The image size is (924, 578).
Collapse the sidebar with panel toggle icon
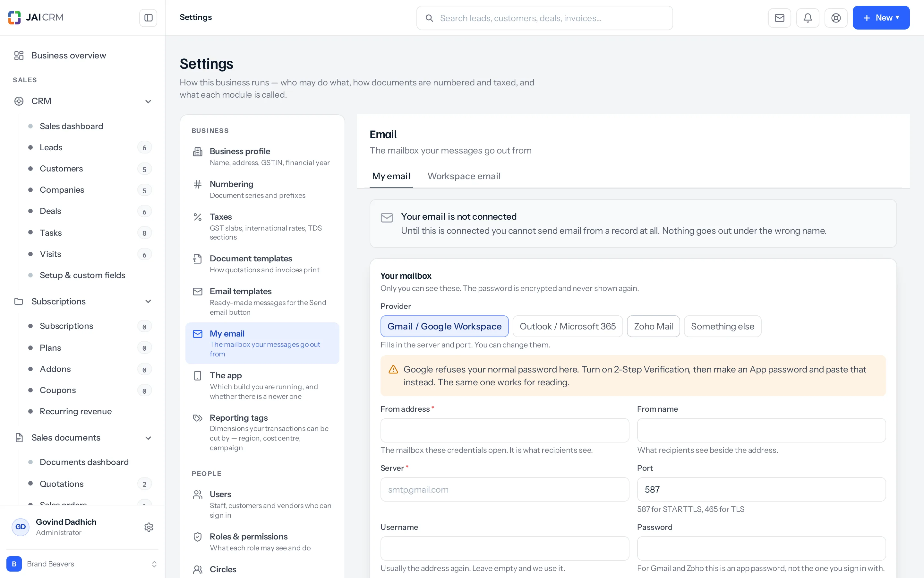(x=148, y=18)
